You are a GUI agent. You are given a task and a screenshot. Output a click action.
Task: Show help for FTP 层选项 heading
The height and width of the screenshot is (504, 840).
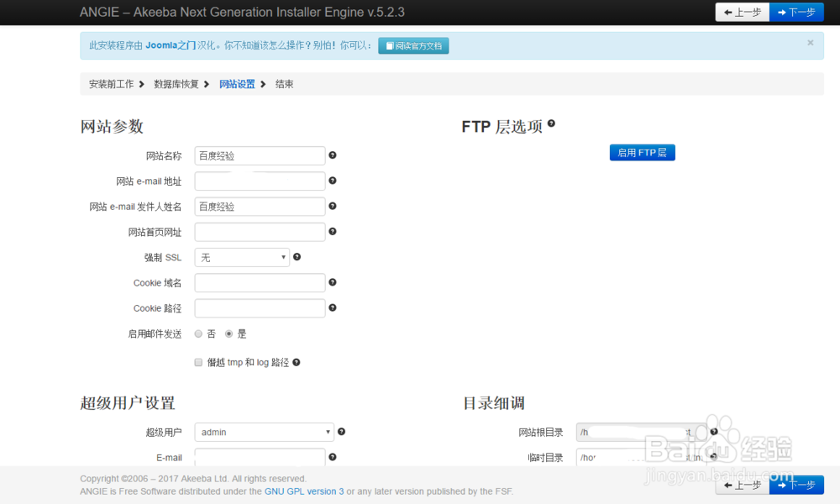pyautogui.click(x=551, y=121)
